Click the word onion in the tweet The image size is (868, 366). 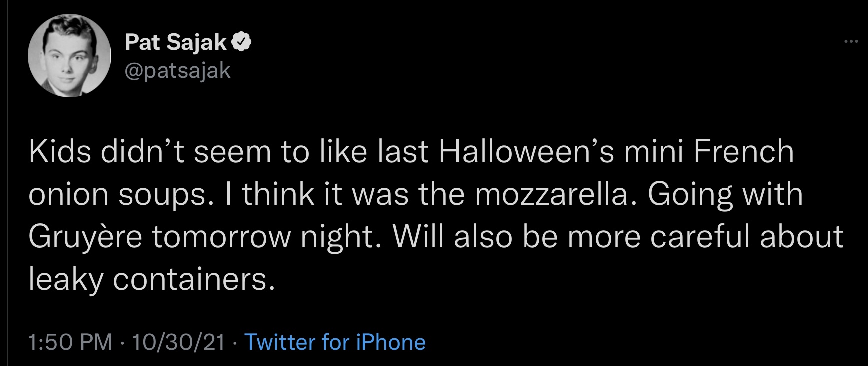[x=69, y=194]
